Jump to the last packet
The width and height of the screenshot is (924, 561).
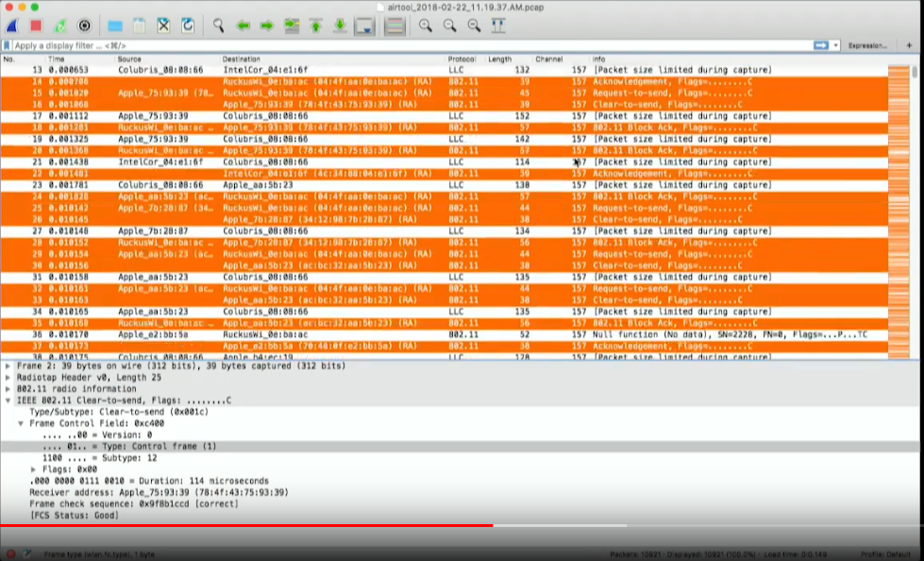pos(340,25)
